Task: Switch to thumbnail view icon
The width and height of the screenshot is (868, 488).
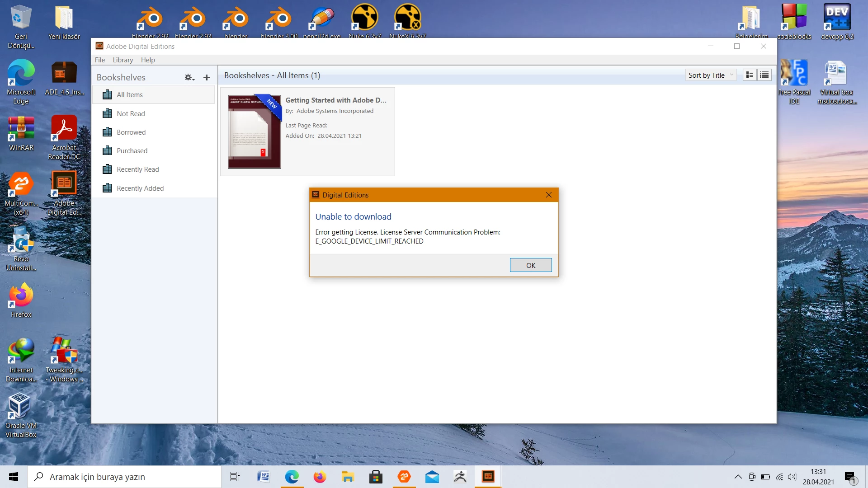Action: (x=750, y=75)
